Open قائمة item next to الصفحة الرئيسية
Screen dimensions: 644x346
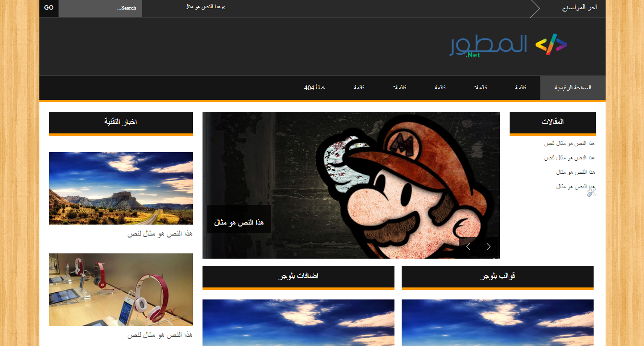pyautogui.click(x=521, y=88)
